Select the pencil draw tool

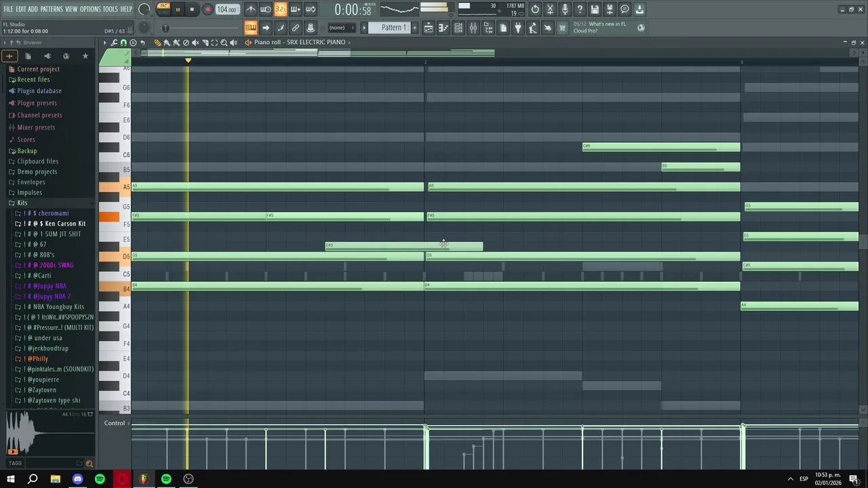(x=158, y=43)
